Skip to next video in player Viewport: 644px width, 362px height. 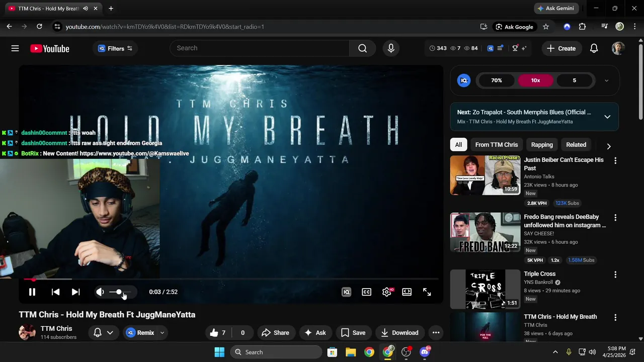coord(75,292)
